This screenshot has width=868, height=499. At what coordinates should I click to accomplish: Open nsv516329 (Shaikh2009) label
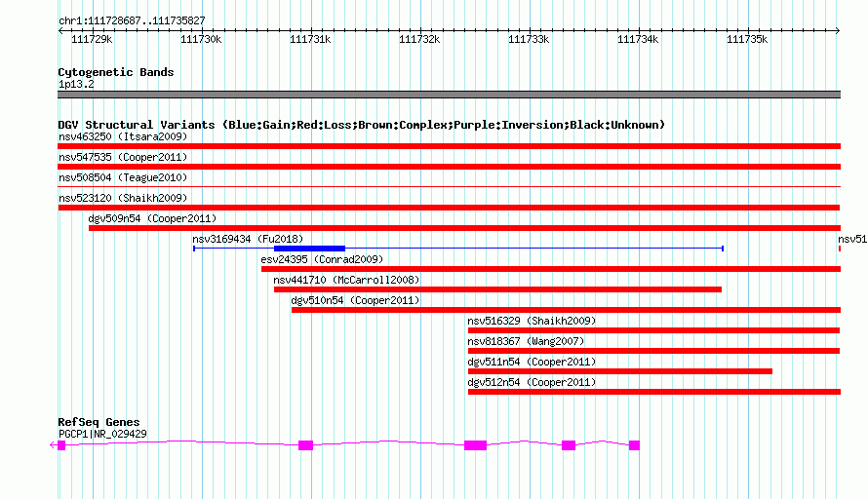[532, 321]
